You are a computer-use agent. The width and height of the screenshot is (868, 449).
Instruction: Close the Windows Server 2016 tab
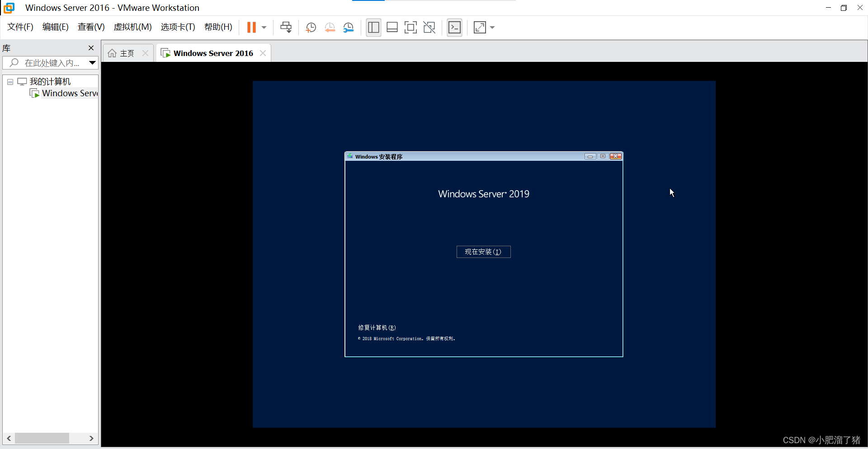263,53
